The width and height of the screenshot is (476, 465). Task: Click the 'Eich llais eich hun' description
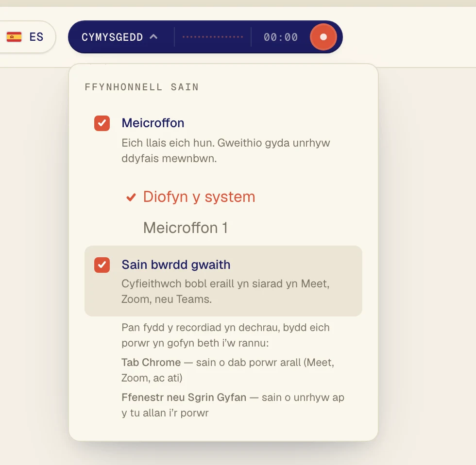(x=226, y=150)
